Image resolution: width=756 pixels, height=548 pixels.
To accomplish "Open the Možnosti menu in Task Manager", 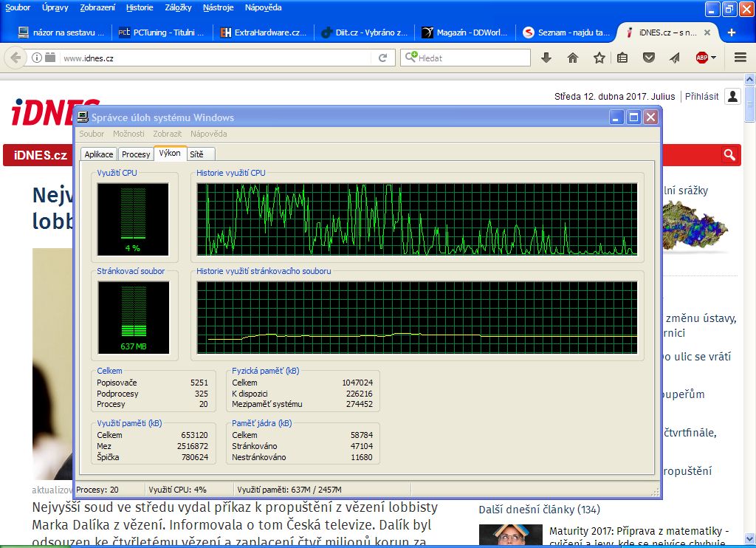I will pos(128,134).
